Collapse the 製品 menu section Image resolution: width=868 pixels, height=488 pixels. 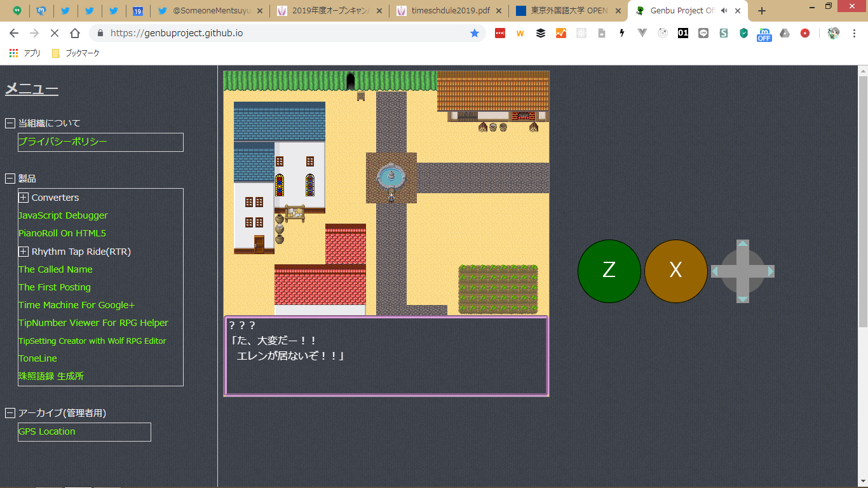[10, 179]
